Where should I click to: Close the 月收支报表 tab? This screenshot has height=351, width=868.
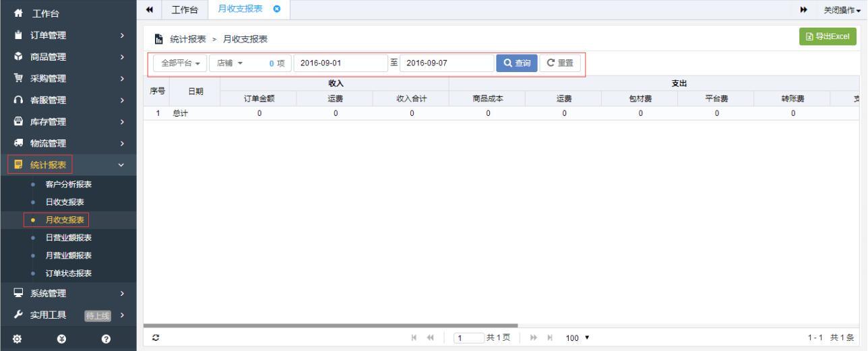(x=276, y=9)
